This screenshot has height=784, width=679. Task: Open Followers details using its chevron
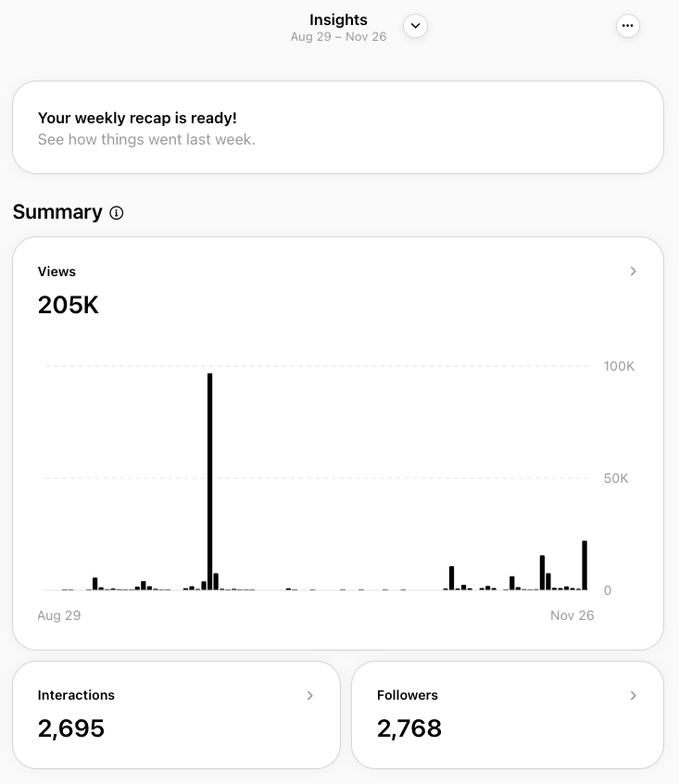634,695
